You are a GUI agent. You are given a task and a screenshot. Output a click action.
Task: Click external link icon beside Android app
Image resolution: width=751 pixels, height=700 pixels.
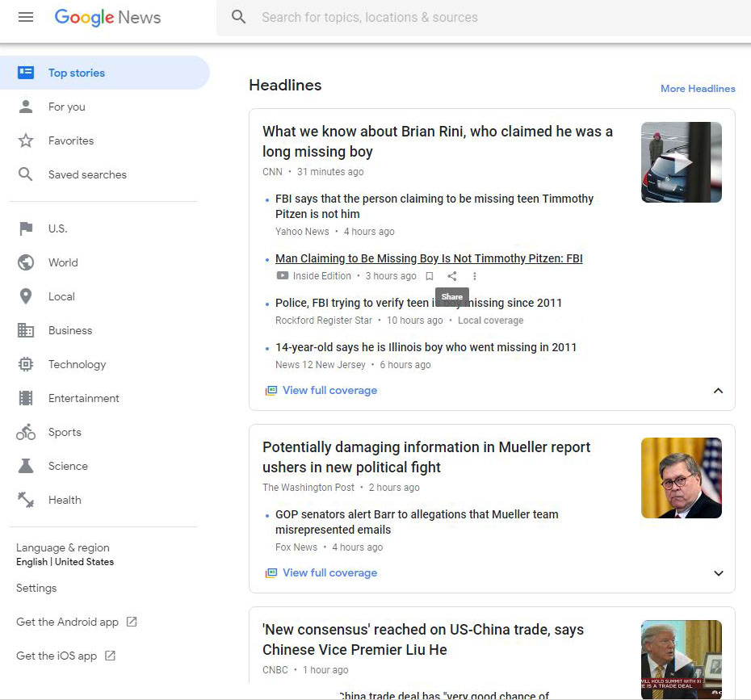[132, 622]
